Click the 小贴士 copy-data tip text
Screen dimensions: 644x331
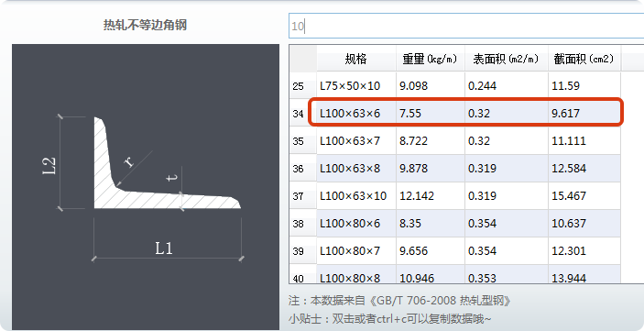[x=389, y=319]
